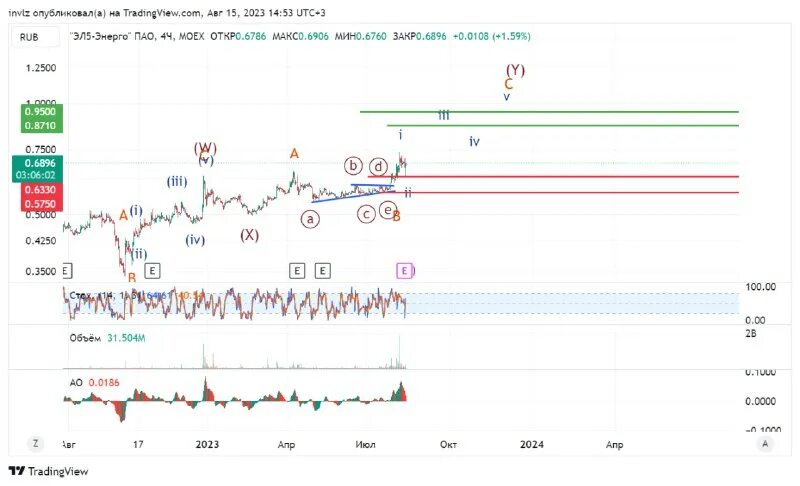Click the Объём 31.504M indicator legend
Image resolution: width=800 pixels, height=486 pixels.
(107, 338)
